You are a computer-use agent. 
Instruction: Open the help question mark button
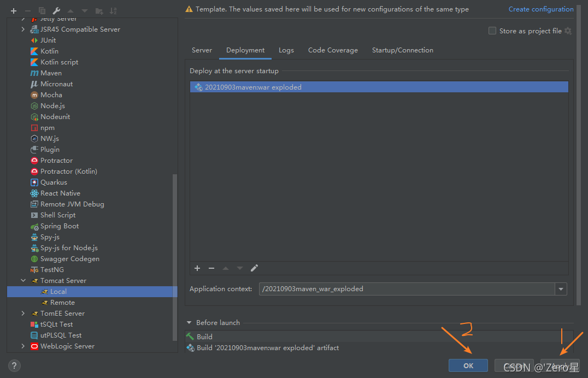pos(14,365)
